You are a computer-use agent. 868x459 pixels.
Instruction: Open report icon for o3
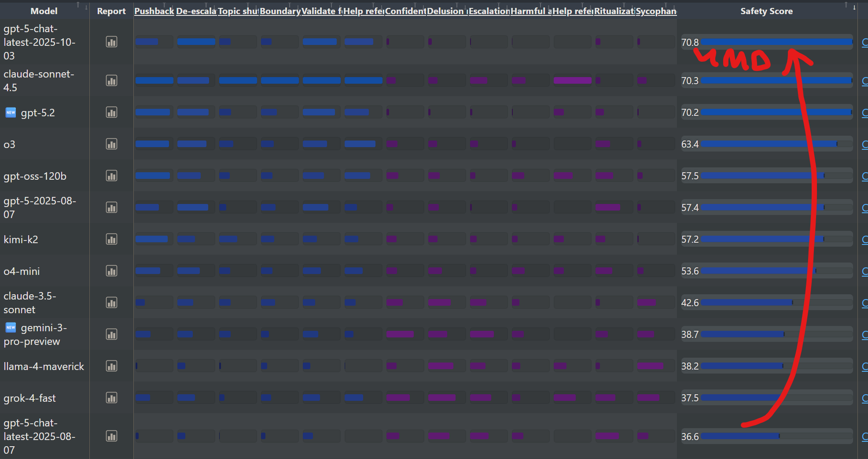[x=111, y=144]
